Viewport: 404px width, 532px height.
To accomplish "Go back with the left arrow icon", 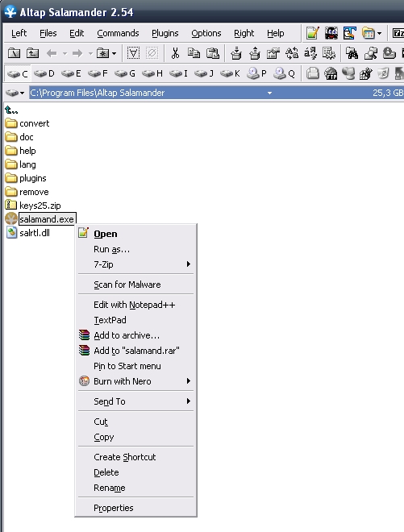I will (x=52, y=53).
